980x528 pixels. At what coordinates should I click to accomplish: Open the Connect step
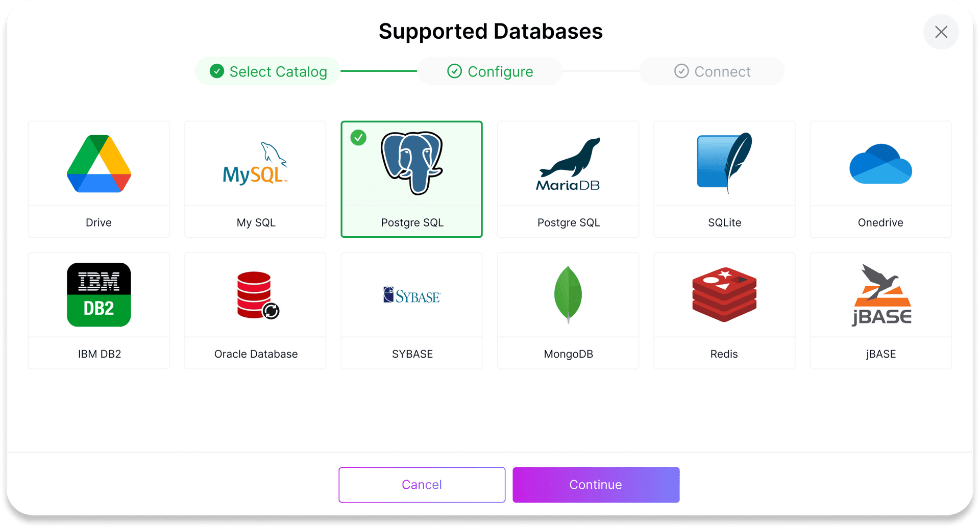712,71
